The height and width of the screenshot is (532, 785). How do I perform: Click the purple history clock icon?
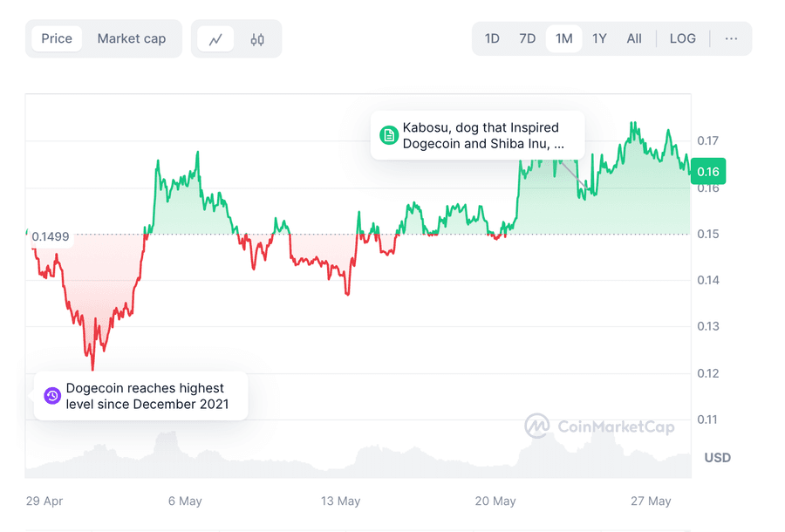[51, 396]
